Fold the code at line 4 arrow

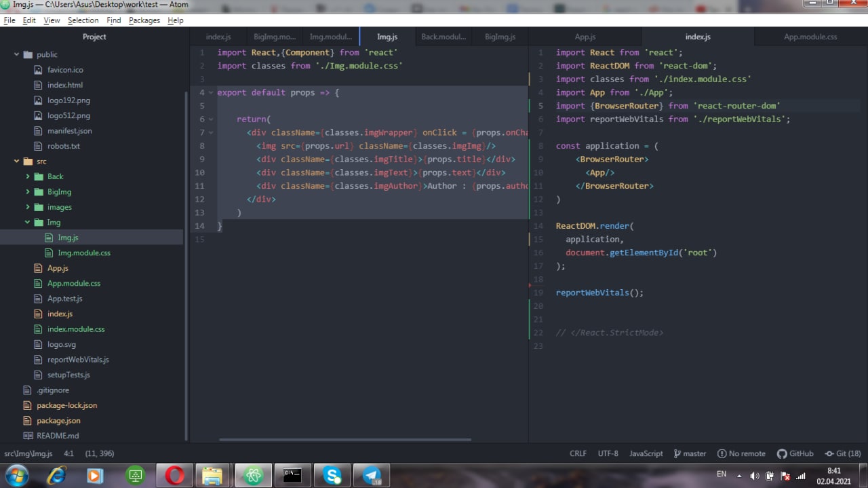pyautogui.click(x=210, y=92)
